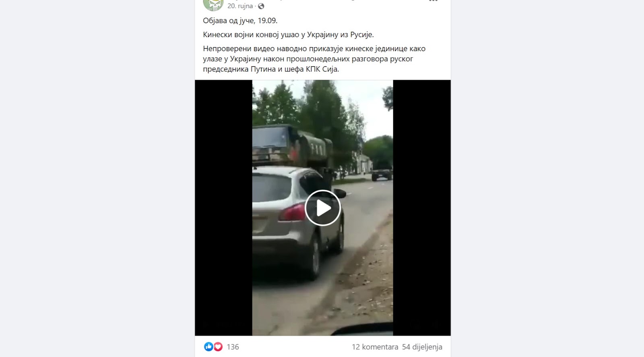This screenshot has width=644, height=357.
Task: Click the globe public audience icon
Action: coord(261,6)
